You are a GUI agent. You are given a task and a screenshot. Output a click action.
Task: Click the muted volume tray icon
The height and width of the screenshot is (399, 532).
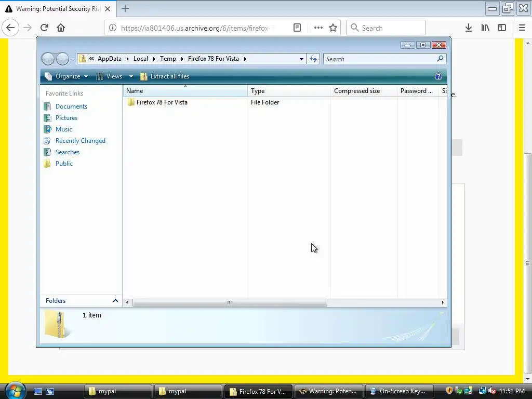tap(492, 391)
